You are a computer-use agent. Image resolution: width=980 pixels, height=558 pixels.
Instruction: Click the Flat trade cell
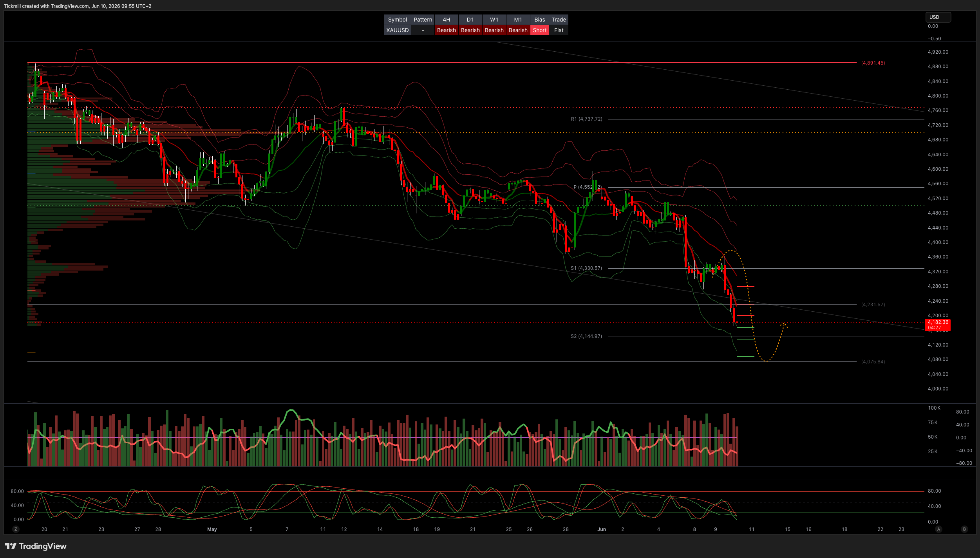click(559, 30)
